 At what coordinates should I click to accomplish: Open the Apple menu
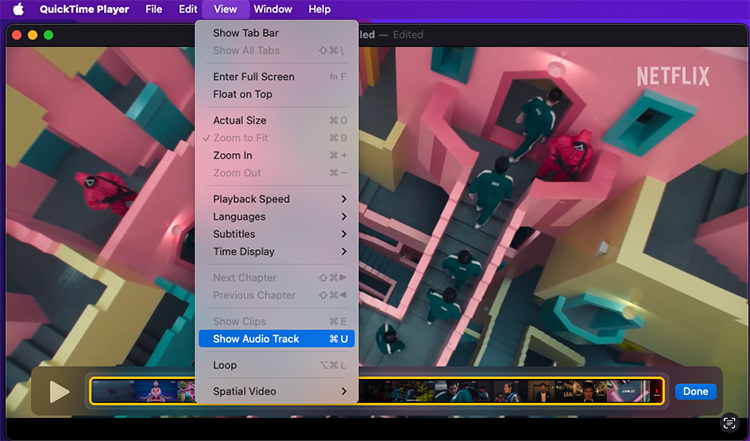tap(18, 9)
